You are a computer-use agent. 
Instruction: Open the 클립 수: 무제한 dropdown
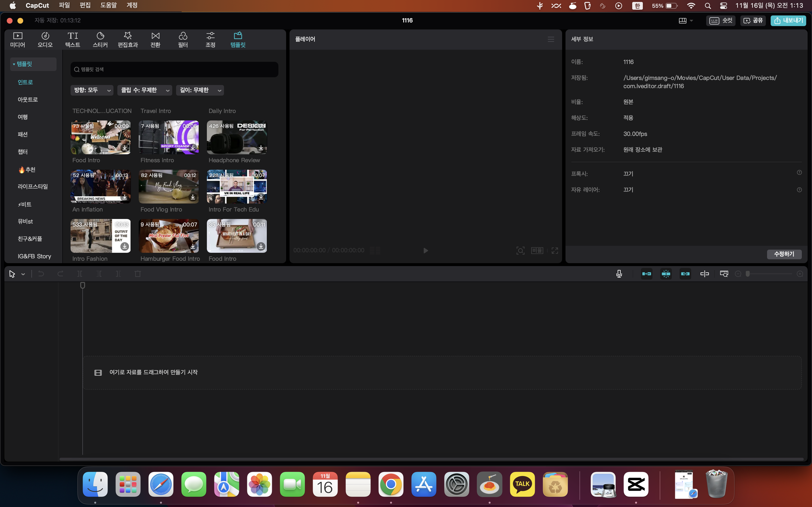coord(145,90)
